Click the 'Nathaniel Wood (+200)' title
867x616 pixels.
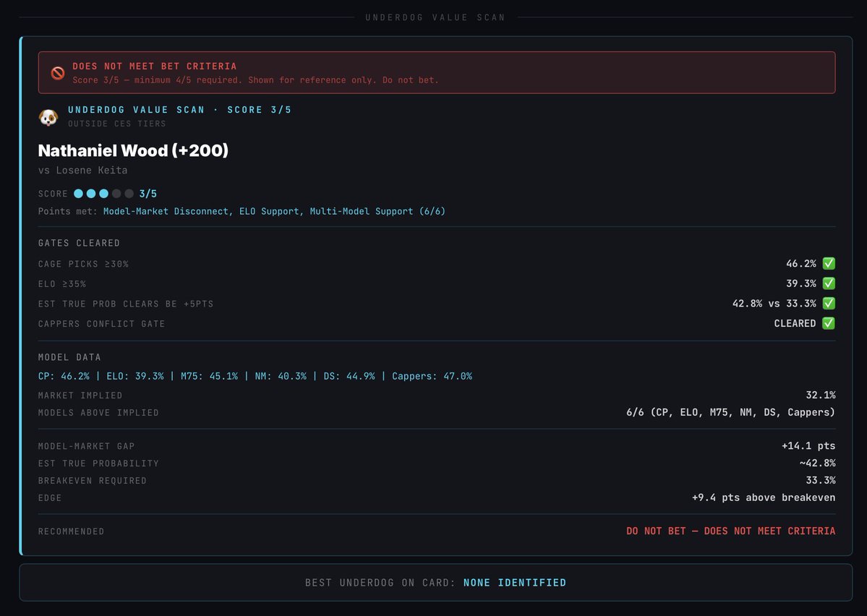(133, 150)
